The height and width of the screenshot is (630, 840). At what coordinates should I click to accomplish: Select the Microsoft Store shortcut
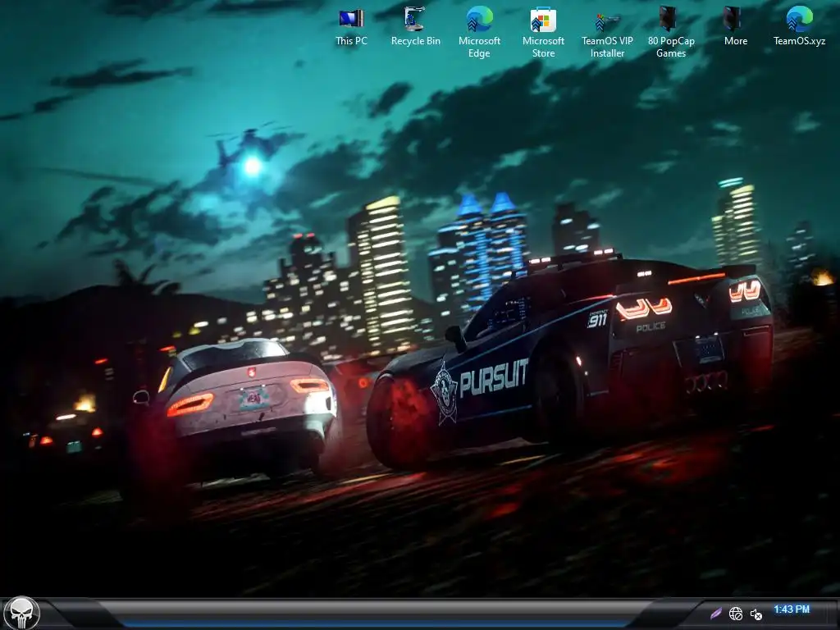point(543,32)
